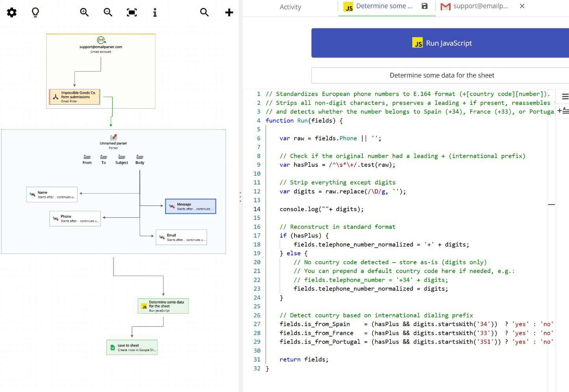
Task: Zoom out of the flowchart
Action: pyautogui.click(x=107, y=12)
